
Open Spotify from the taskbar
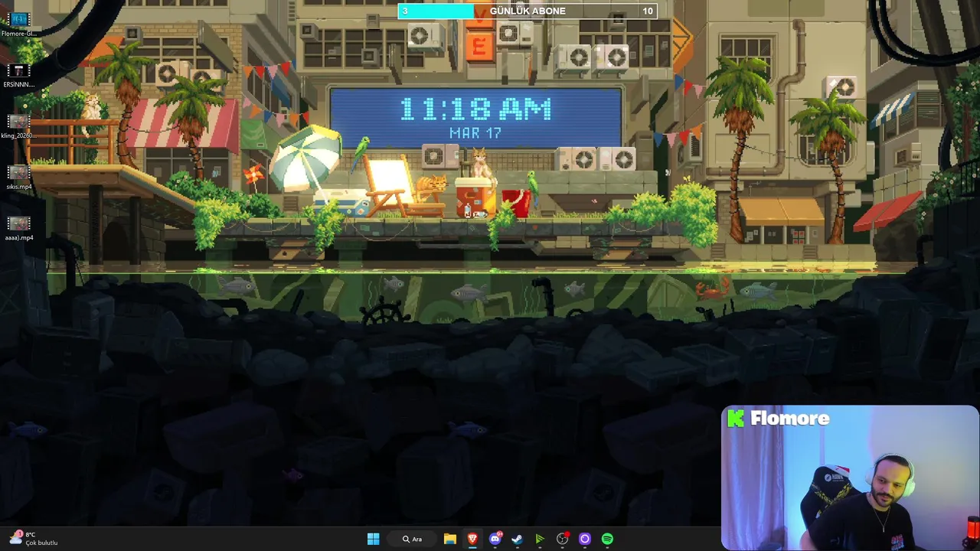(607, 539)
